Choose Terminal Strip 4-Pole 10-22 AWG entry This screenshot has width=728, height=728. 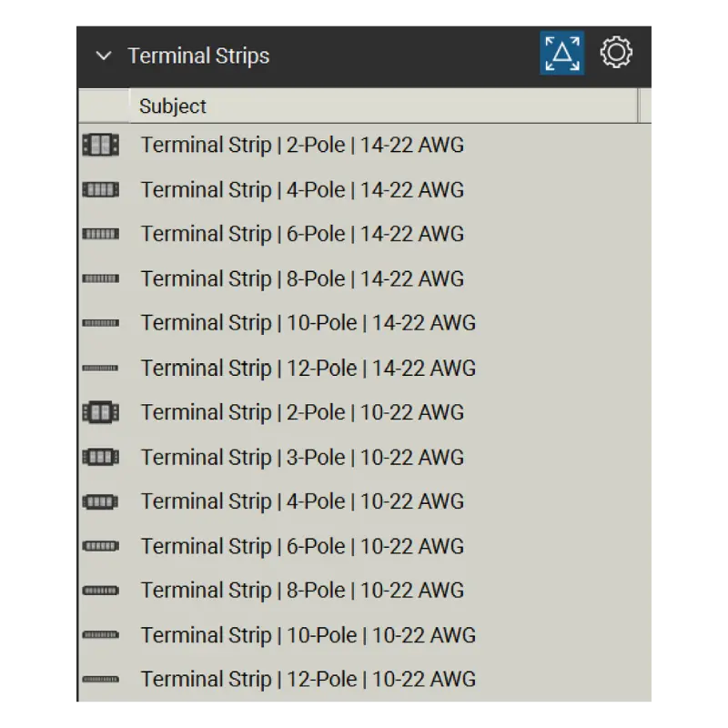[x=365, y=501]
